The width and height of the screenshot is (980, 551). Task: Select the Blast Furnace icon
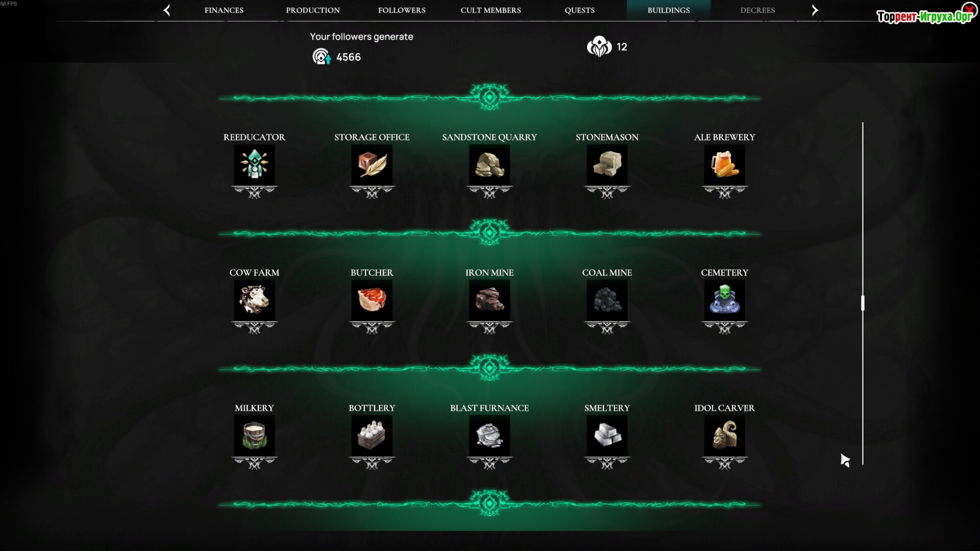pyautogui.click(x=489, y=435)
